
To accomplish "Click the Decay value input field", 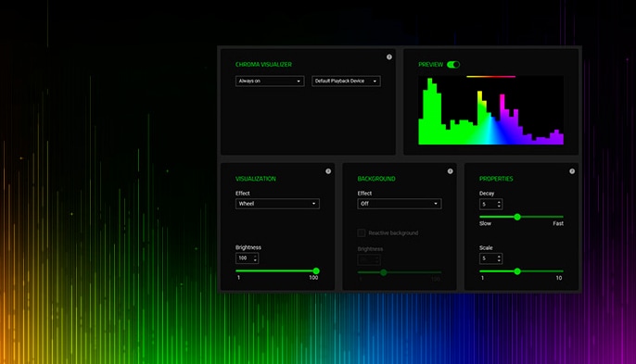I will point(490,204).
